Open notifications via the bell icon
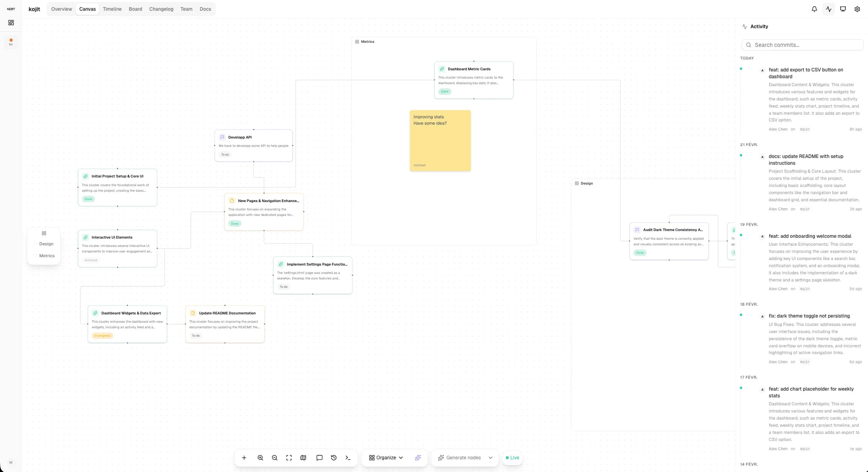This screenshot has height=472, width=868. tap(814, 9)
